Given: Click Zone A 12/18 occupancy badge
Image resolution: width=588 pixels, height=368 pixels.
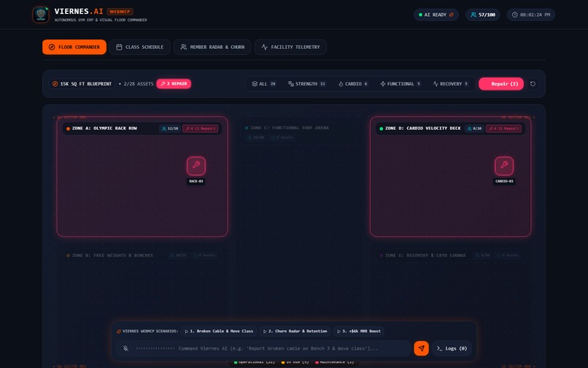Looking at the screenshot, I should point(170,129).
